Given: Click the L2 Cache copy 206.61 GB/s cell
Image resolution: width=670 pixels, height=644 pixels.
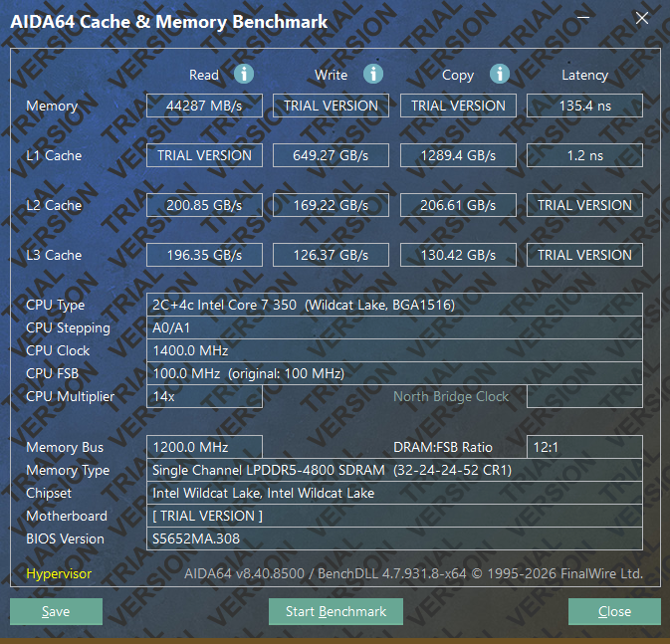Looking at the screenshot, I should [x=458, y=205].
